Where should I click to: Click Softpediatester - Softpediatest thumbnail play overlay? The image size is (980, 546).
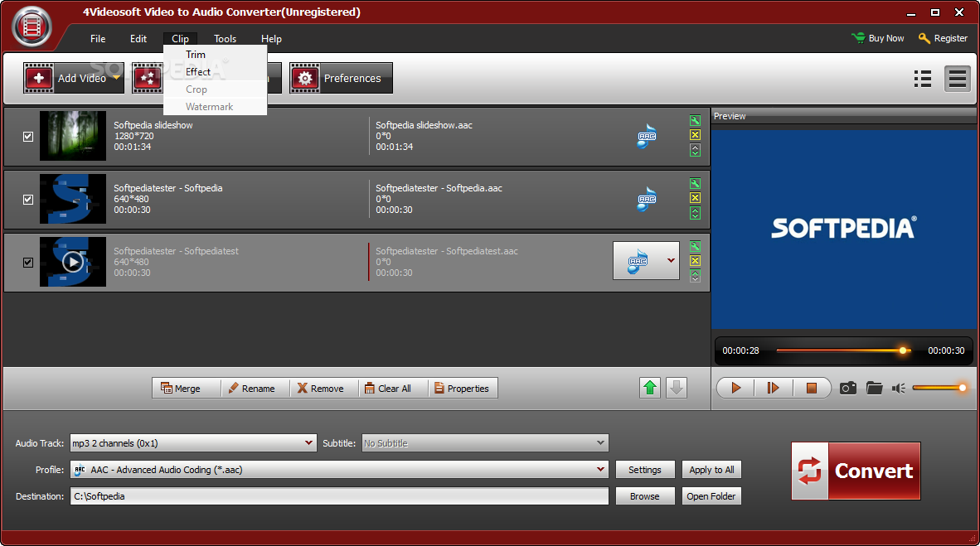(72, 262)
